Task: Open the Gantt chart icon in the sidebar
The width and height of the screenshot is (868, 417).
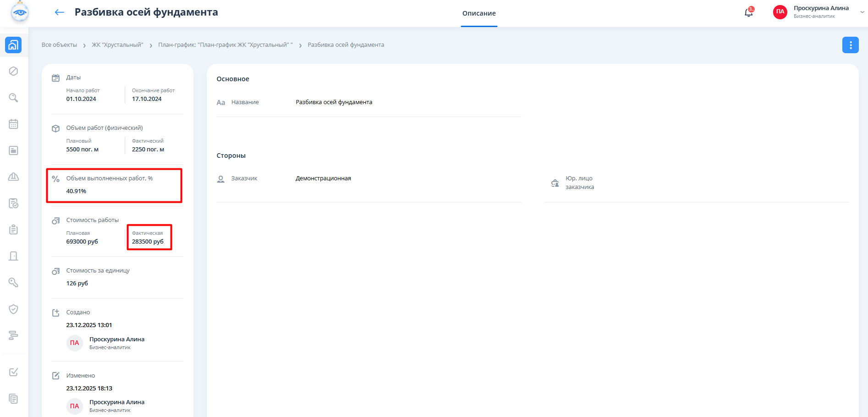Action: coord(14,335)
